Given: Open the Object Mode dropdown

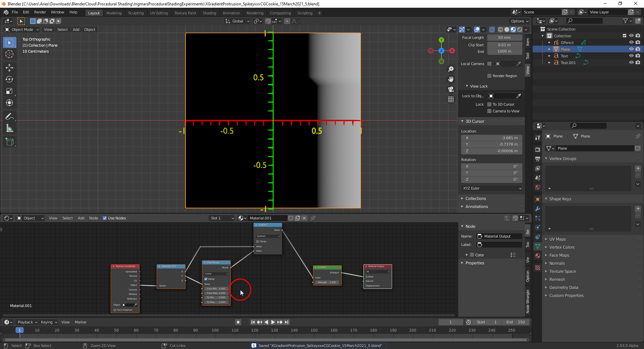Looking at the screenshot, I should [x=22, y=30].
